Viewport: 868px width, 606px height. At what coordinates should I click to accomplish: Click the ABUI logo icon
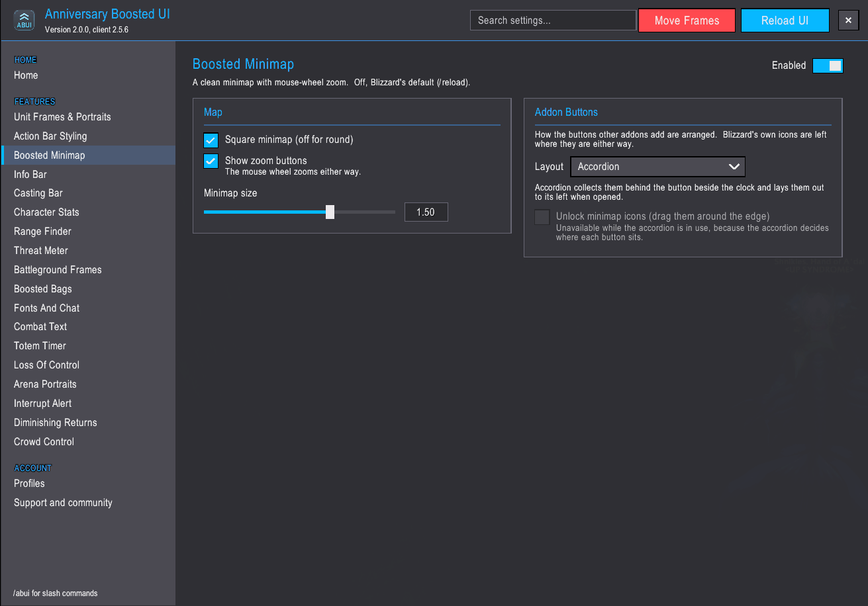click(24, 21)
